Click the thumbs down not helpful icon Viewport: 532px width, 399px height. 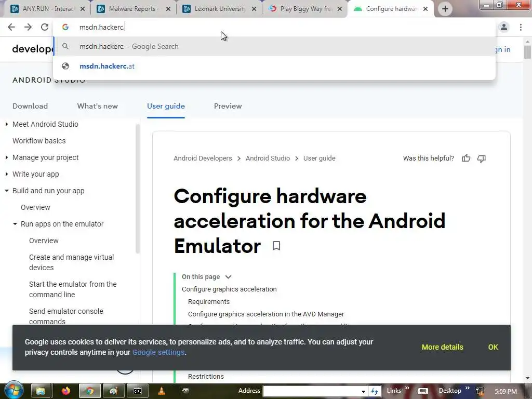[482, 158]
